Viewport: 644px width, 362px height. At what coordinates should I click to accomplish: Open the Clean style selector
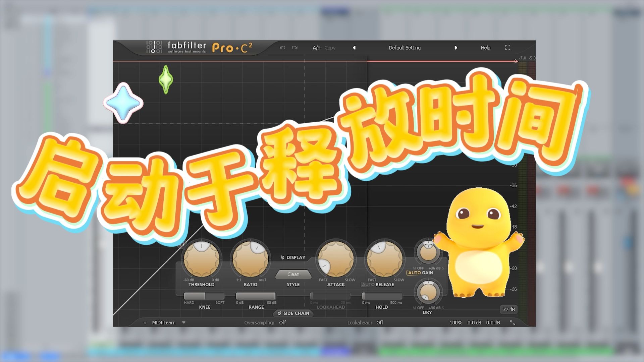[293, 274]
